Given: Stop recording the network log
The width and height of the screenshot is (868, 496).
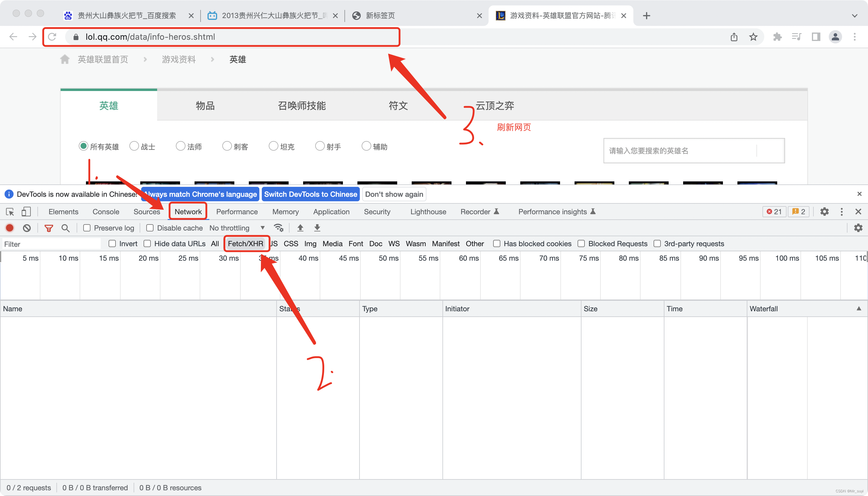Looking at the screenshot, I should [10, 228].
